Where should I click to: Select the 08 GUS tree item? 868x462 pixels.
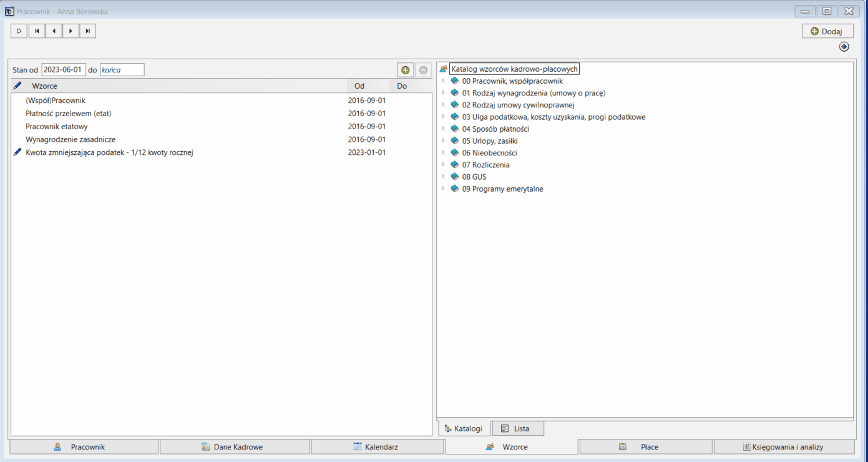coord(474,177)
